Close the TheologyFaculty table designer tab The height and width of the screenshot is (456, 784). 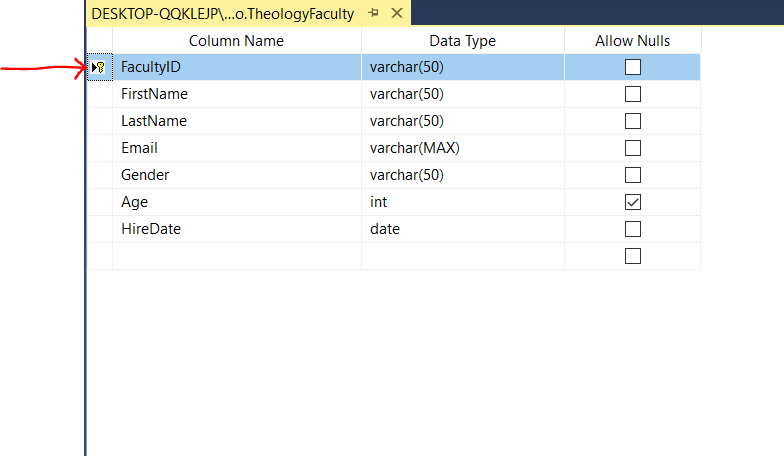tap(397, 13)
